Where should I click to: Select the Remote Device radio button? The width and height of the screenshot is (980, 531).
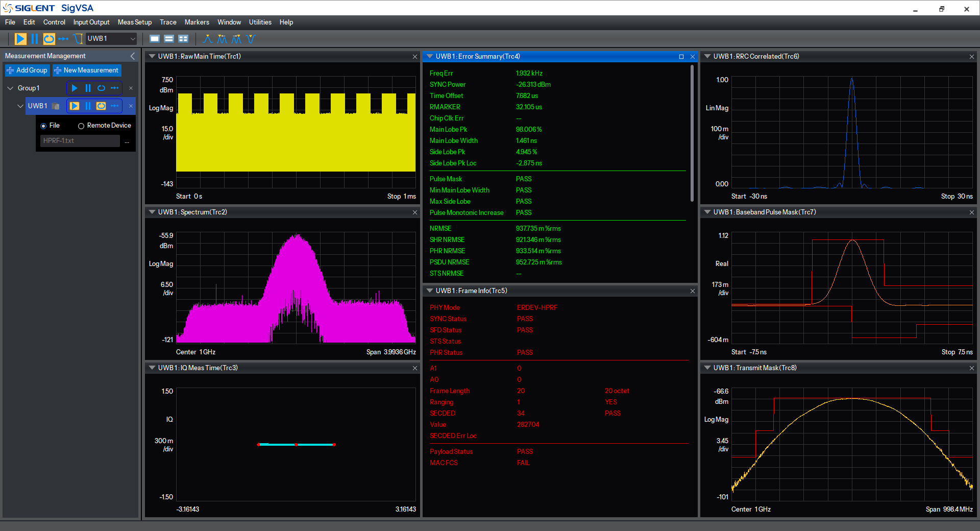tap(81, 126)
